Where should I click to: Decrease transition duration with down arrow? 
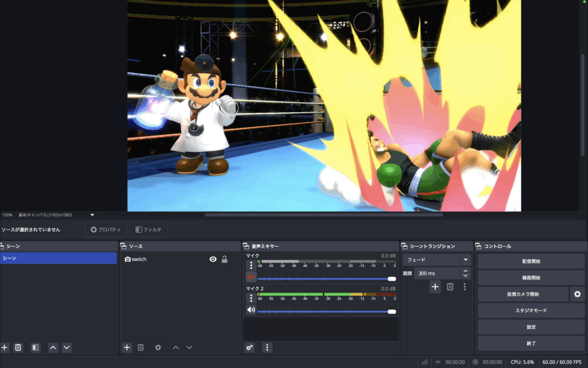click(465, 276)
